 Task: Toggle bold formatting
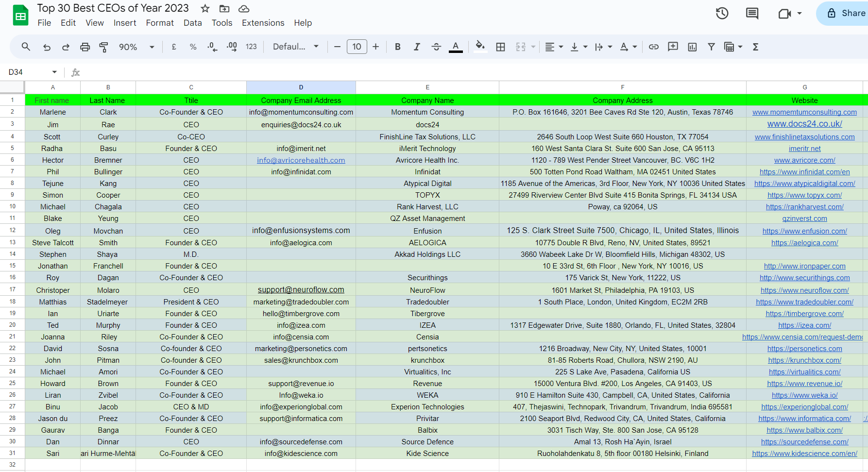pyautogui.click(x=397, y=47)
